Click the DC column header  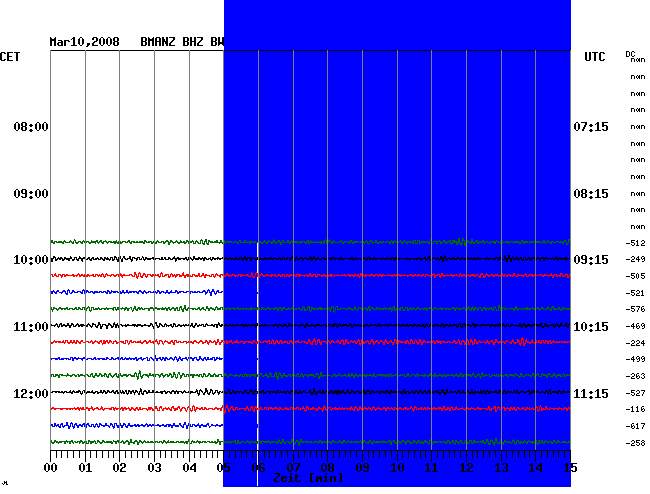click(x=630, y=54)
